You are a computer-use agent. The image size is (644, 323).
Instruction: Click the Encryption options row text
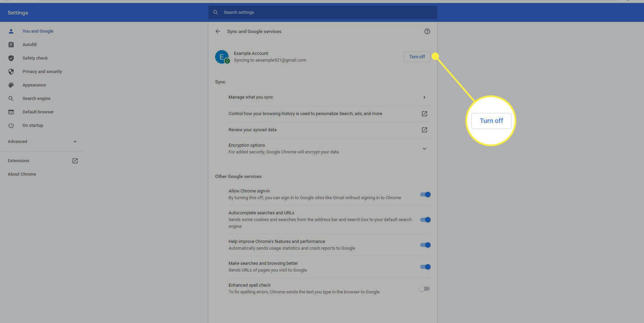coord(283,149)
